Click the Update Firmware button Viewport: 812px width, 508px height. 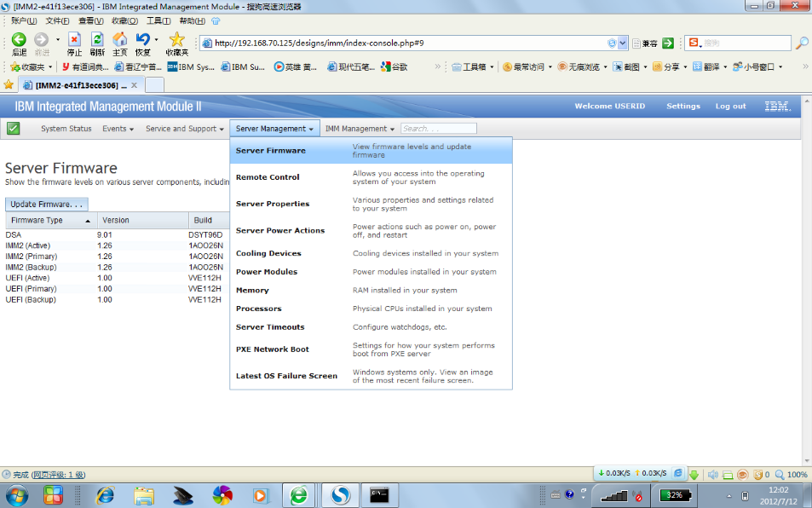coord(47,204)
